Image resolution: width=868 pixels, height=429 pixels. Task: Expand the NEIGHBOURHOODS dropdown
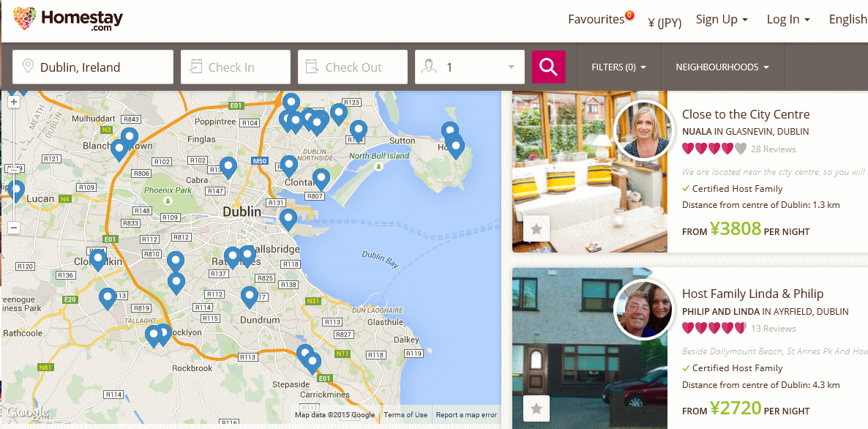(x=722, y=67)
